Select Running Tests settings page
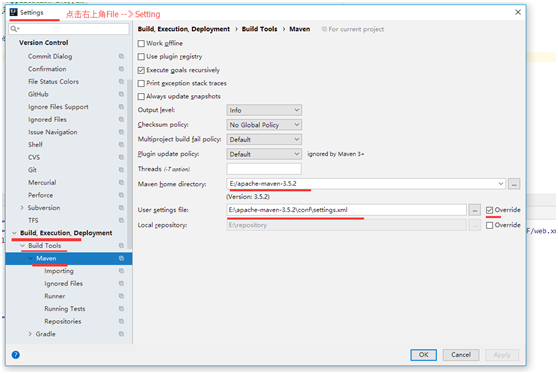558x374 pixels. (x=65, y=309)
